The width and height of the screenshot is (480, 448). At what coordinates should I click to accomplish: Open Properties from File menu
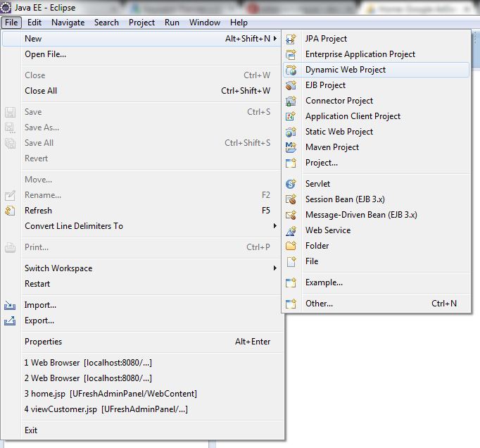[141, 342]
